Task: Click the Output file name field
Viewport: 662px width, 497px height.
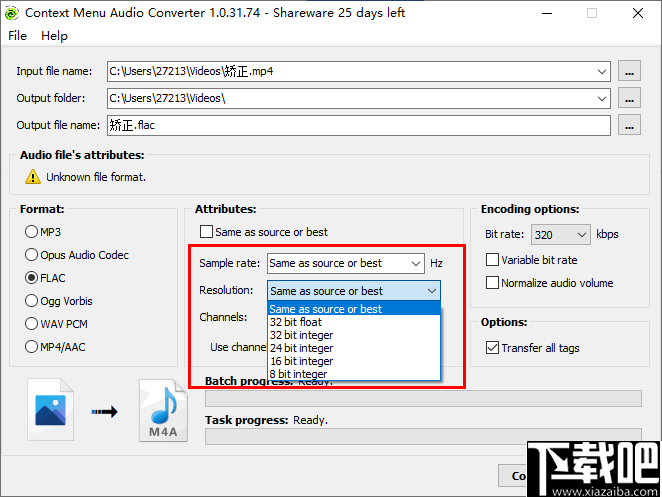Action: point(359,125)
